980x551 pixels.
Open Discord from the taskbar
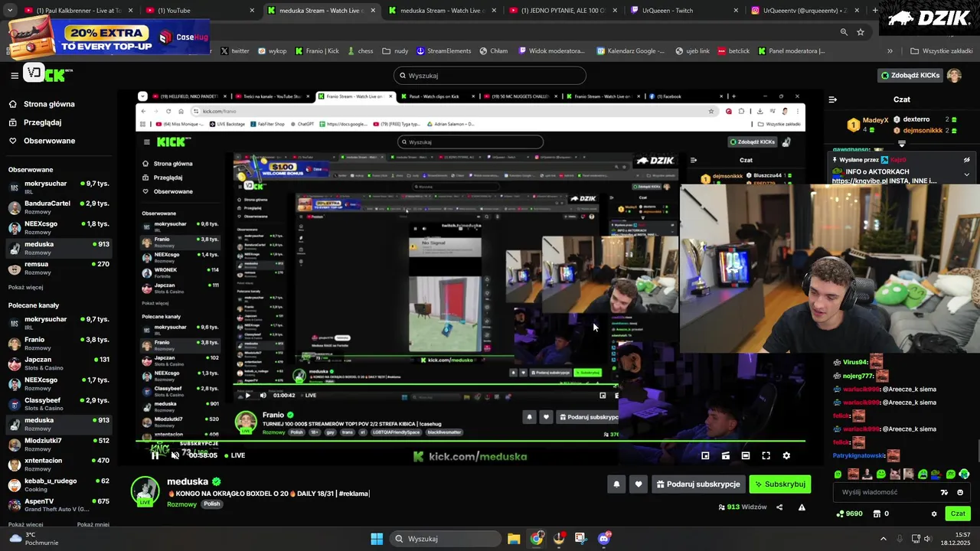click(x=604, y=539)
